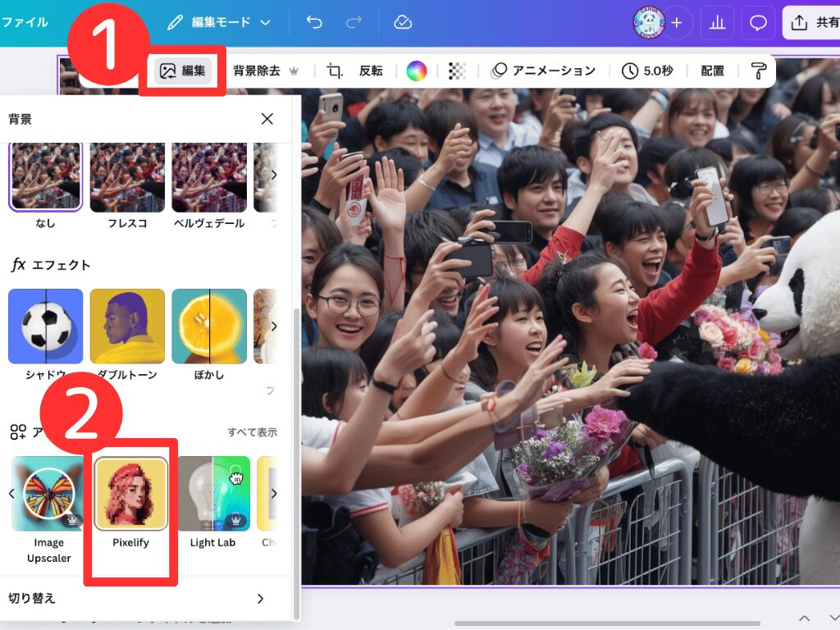The width and height of the screenshot is (840, 630).
Task: Click the paint roller style copy icon
Action: coord(759,71)
